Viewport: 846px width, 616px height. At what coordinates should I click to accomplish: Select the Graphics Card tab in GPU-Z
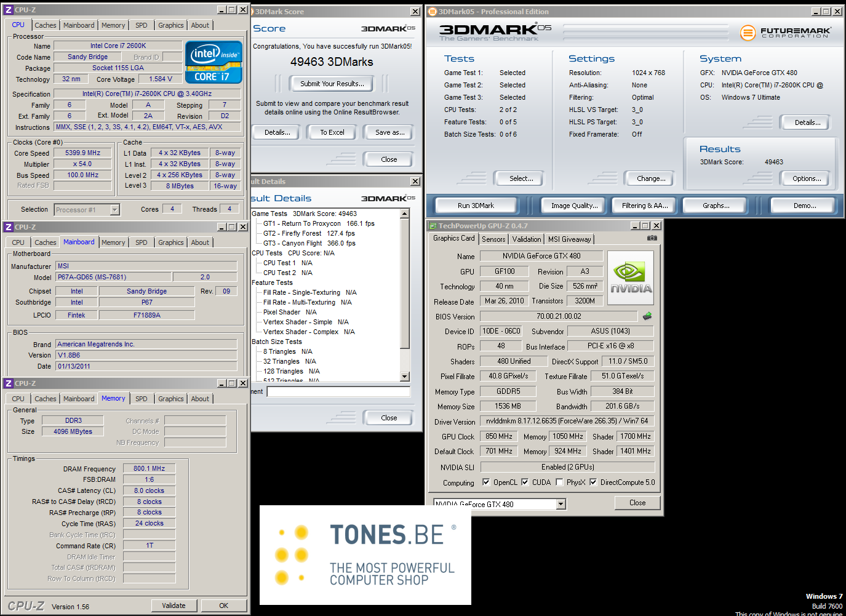pos(454,238)
